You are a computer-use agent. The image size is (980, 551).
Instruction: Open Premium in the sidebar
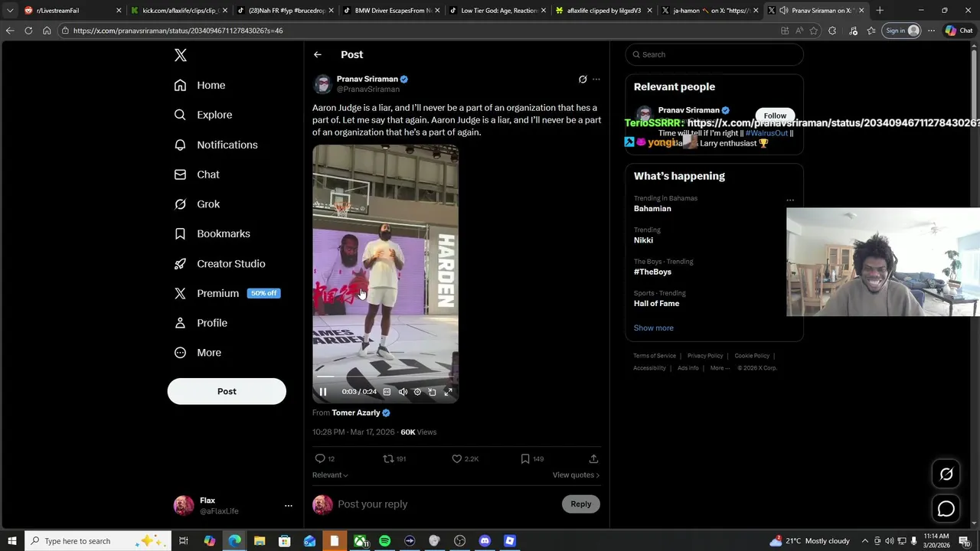[226, 293]
